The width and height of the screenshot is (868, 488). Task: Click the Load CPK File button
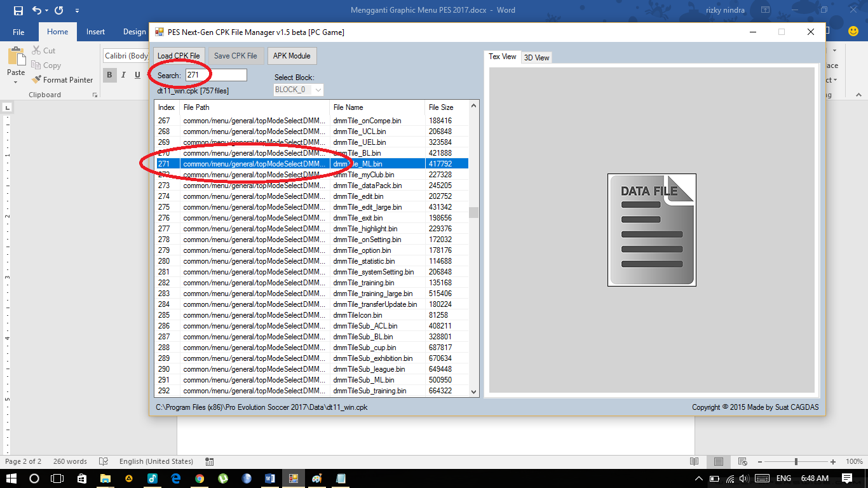(179, 56)
